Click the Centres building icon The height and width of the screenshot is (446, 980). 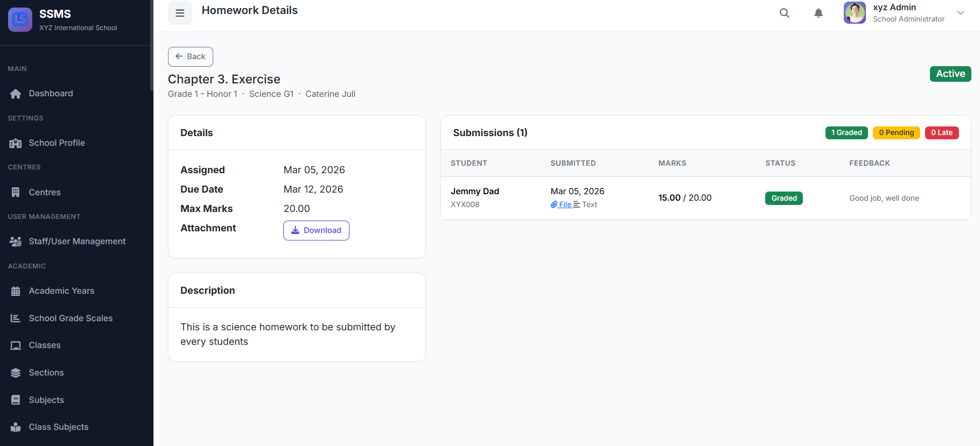(16, 193)
